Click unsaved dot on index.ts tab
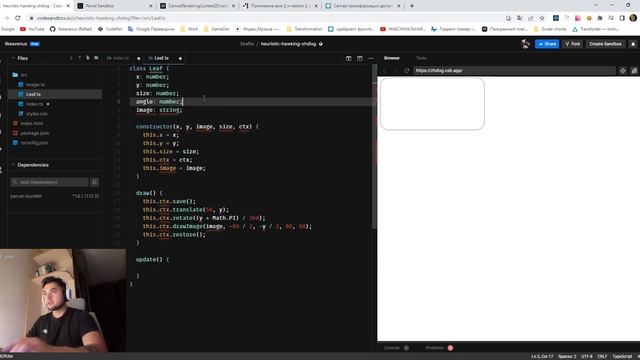This screenshot has height=360, width=640. (139, 58)
